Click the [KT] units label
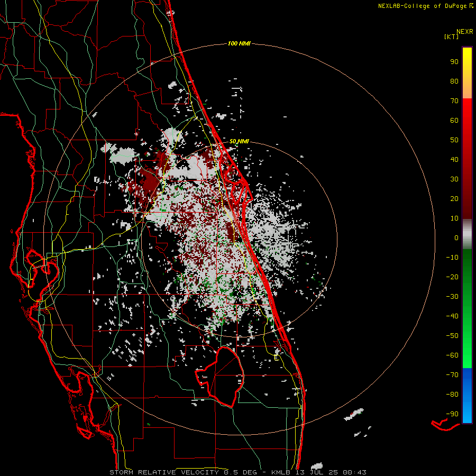Viewport: 476px width, 476px height. [452, 36]
